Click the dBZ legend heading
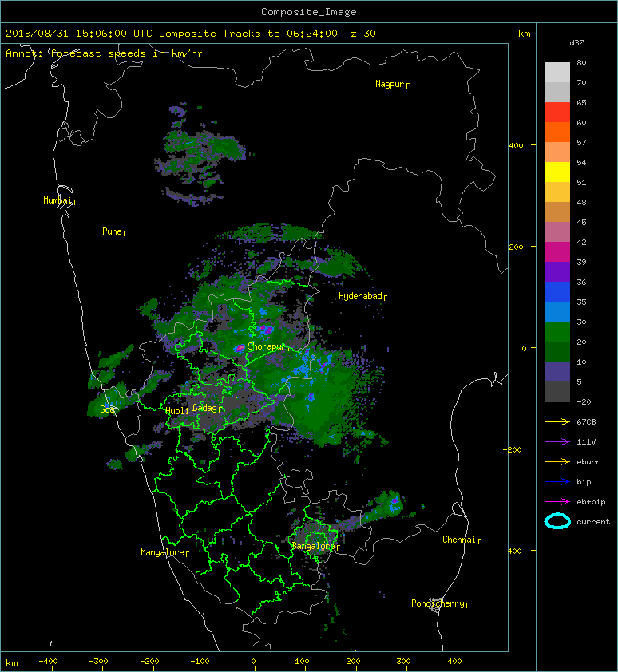The height and width of the screenshot is (672, 618). [576, 43]
